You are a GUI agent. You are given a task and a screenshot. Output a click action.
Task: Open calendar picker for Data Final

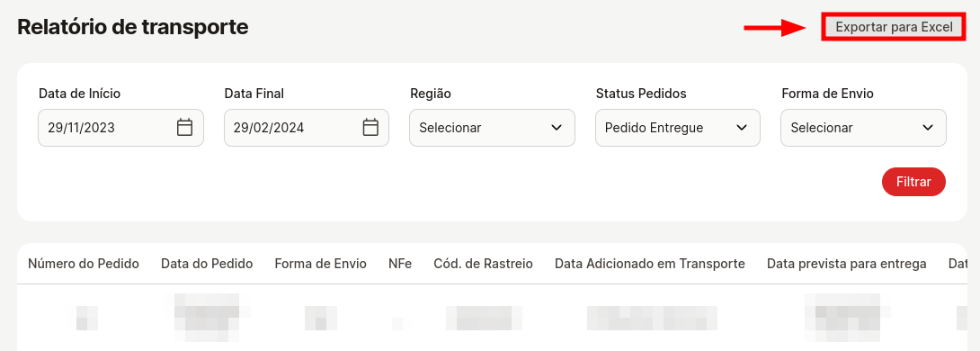(370, 128)
